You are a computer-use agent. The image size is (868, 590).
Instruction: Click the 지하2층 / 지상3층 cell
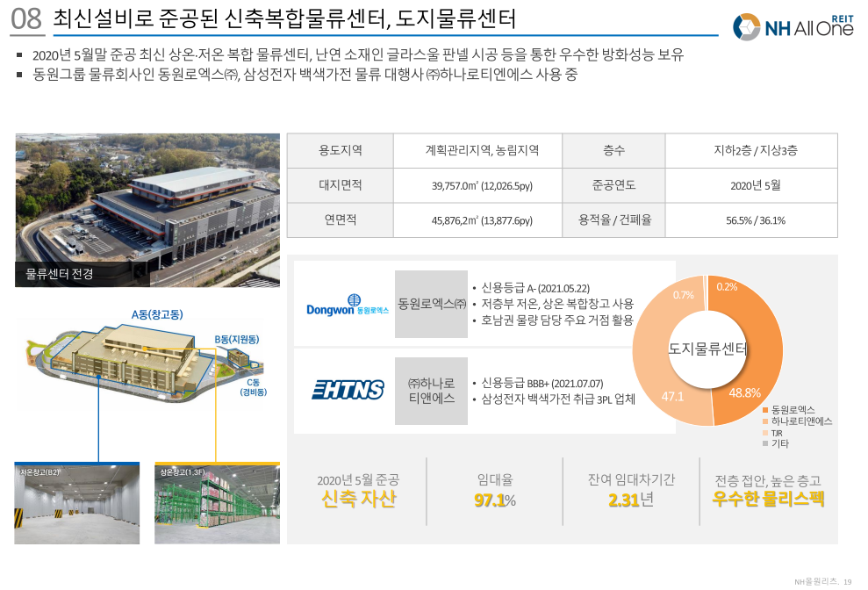click(751, 151)
